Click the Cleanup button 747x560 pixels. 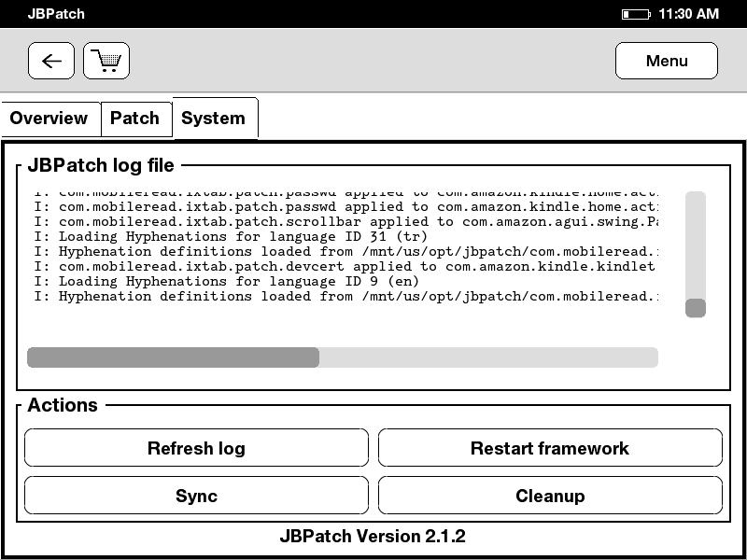coord(550,496)
